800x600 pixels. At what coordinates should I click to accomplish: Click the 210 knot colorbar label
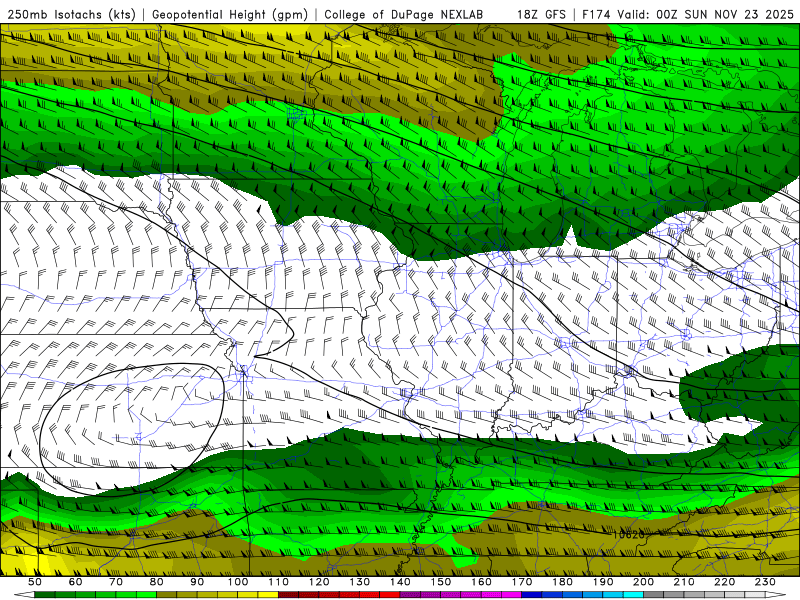(x=684, y=582)
